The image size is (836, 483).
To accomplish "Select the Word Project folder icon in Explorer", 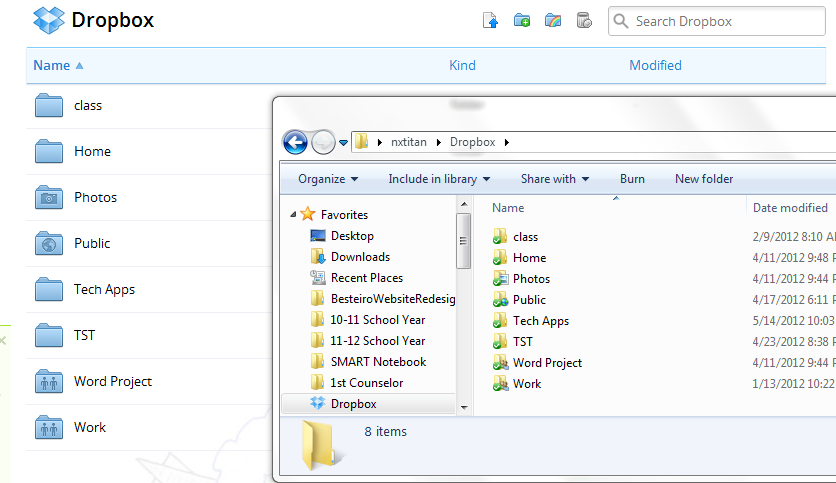I will coord(500,363).
